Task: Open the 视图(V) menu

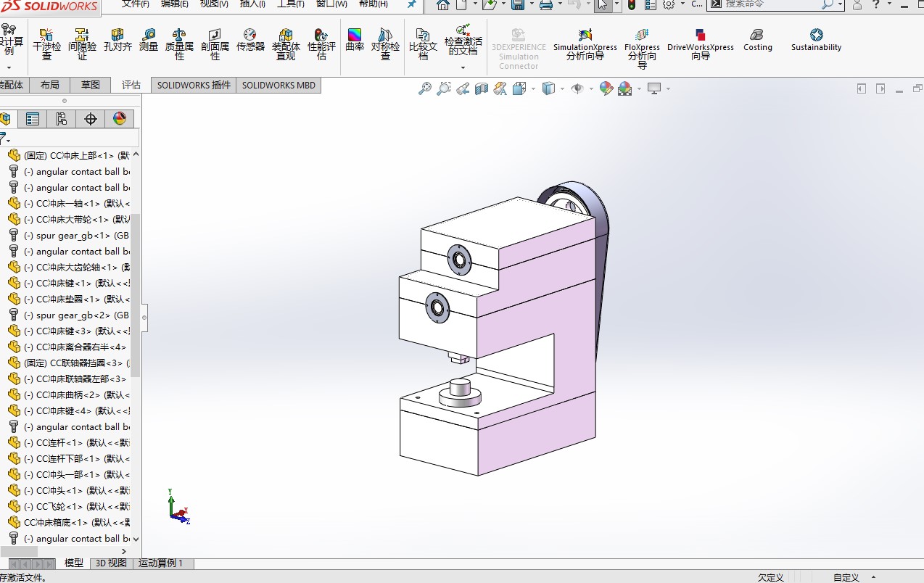Action: pyautogui.click(x=214, y=4)
